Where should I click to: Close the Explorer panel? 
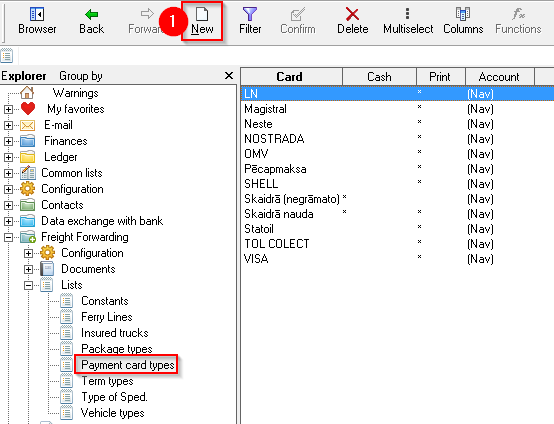tap(229, 76)
